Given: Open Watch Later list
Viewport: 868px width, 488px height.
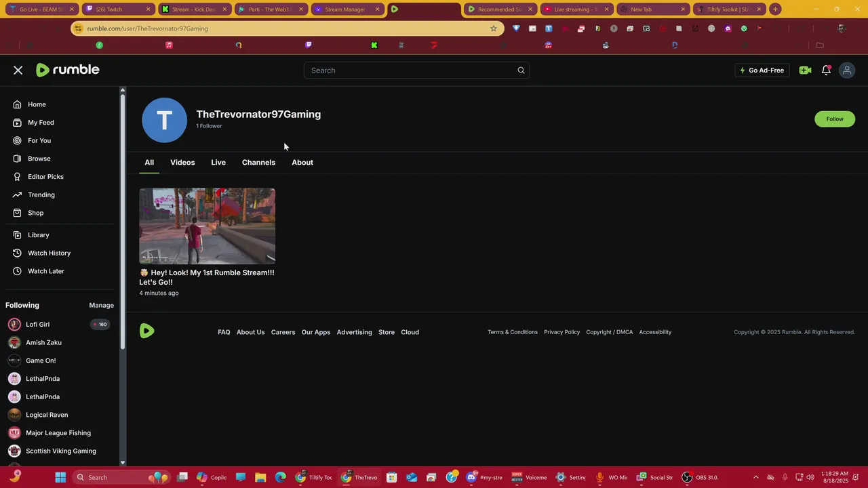Looking at the screenshot, I should tap(46, 271).
